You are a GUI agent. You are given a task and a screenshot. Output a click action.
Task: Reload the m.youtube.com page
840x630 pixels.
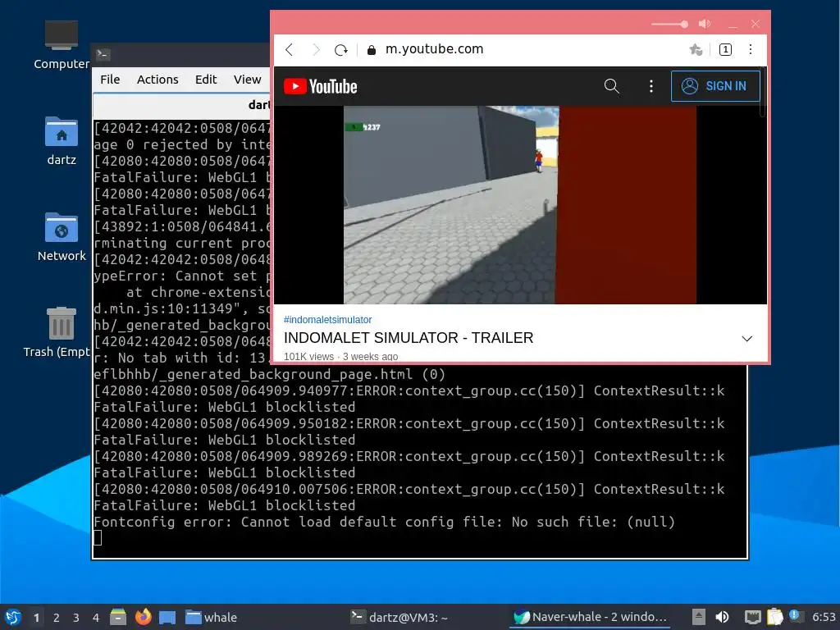click(x=340, y=50)
